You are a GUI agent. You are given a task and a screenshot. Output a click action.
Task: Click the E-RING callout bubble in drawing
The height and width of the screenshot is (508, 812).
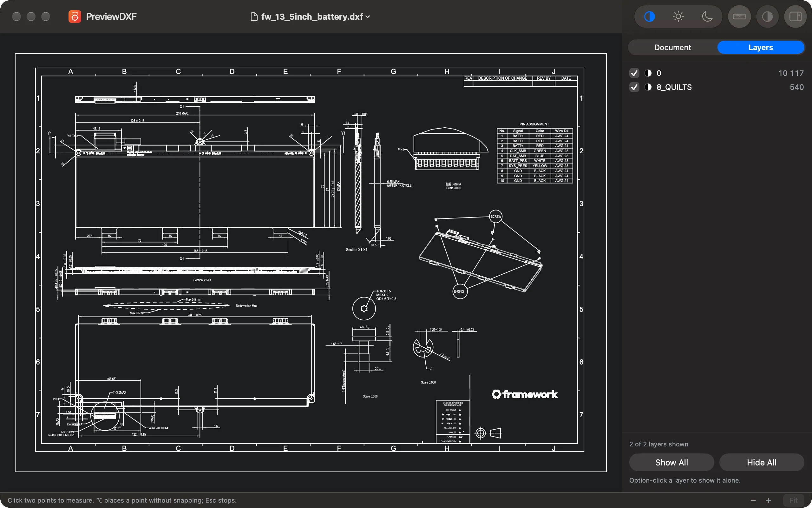460,291
